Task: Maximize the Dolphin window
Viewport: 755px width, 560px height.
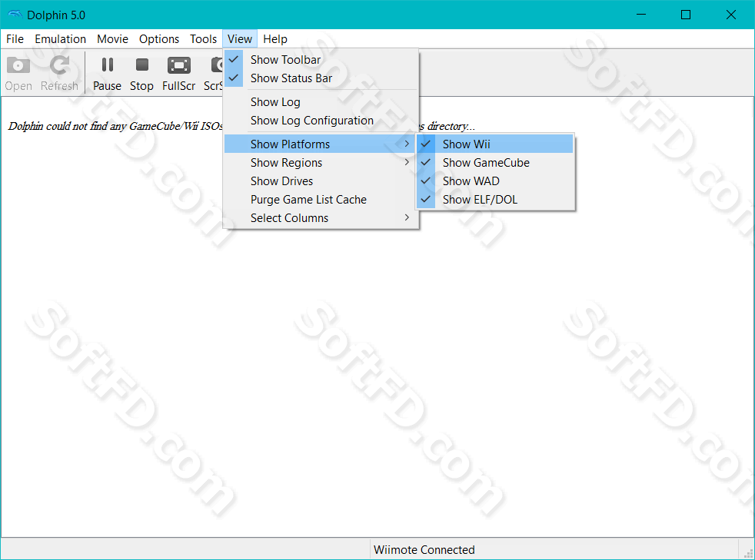Action: 686,15
